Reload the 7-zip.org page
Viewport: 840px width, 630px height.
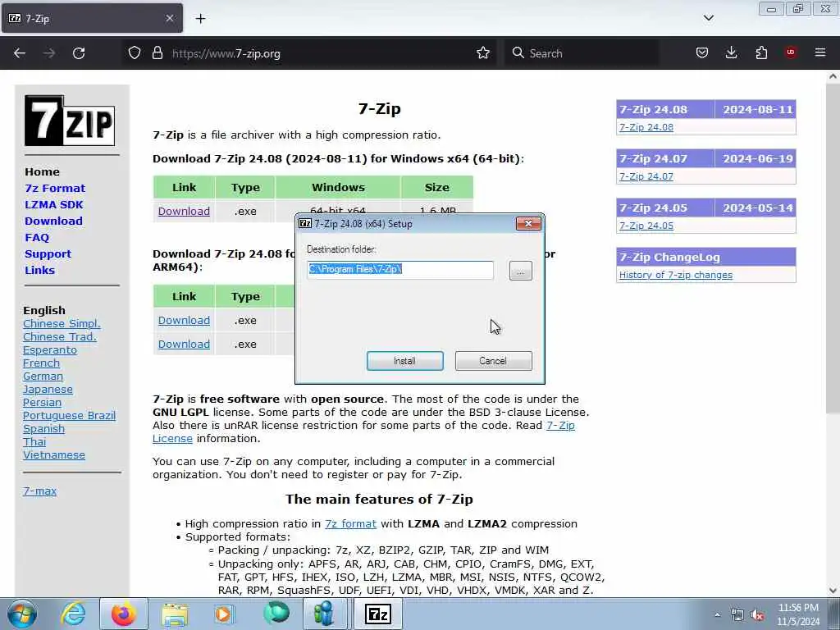point(79,53)
